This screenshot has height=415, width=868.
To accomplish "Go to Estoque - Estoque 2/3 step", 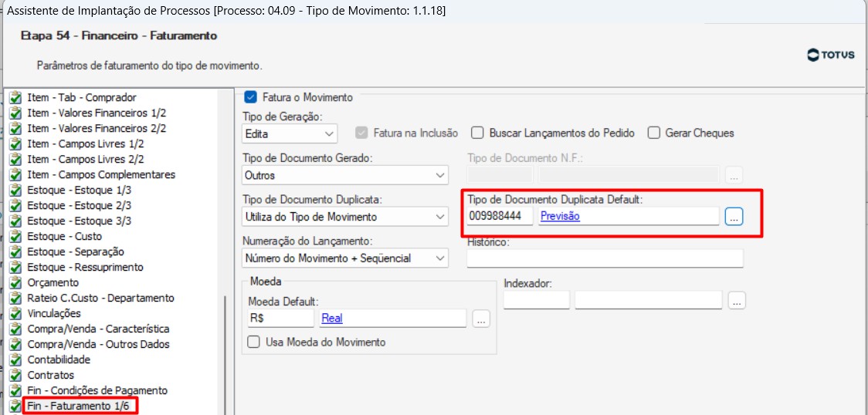I will pyautogui.click(x=80, y=205).
